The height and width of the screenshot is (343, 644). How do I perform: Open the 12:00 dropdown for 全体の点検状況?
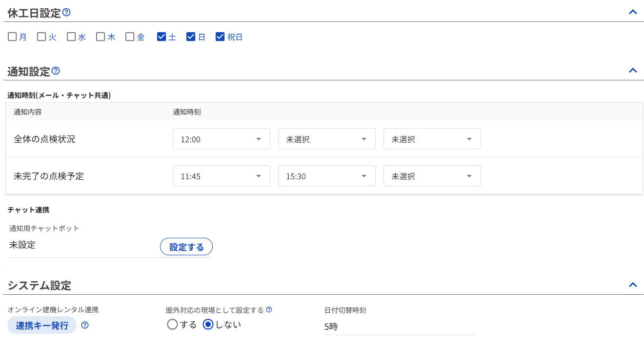(221, 139)
